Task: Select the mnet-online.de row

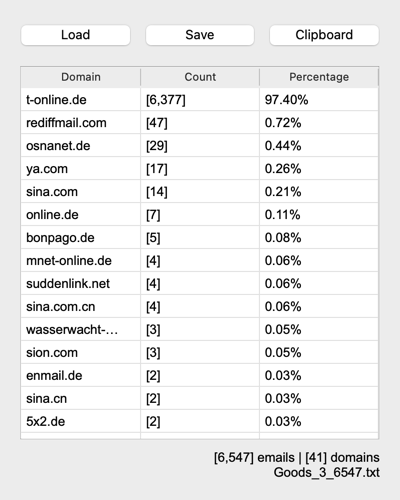Action: click(x=200, y=261)
